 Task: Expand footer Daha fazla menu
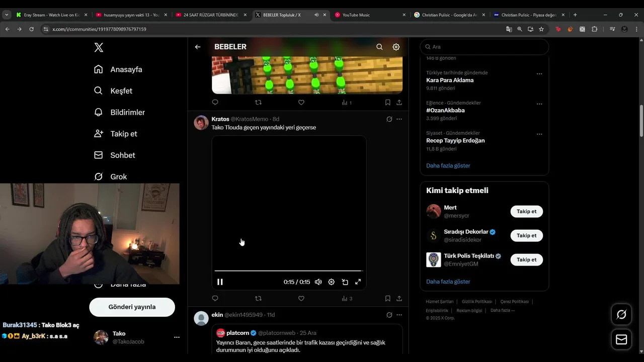(503, 310)
